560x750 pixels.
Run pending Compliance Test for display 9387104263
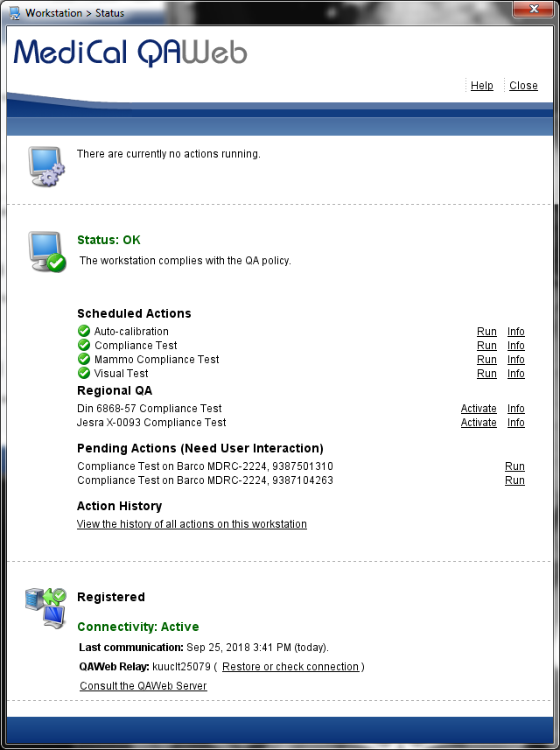[x=514, y=480]
